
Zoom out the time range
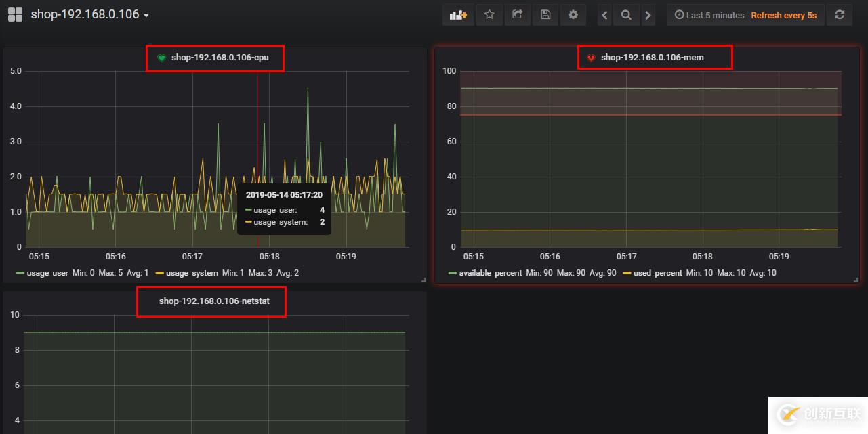coord(626,15)
